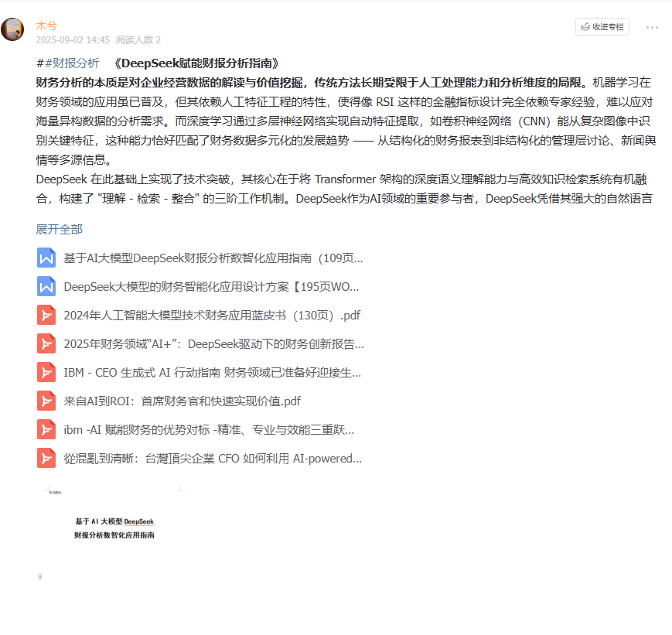Open 從混亂到清晰：台灣頂尖企業 CFO attachment
The height and width of the screenshot is (635, 672).
click(213, 459)
